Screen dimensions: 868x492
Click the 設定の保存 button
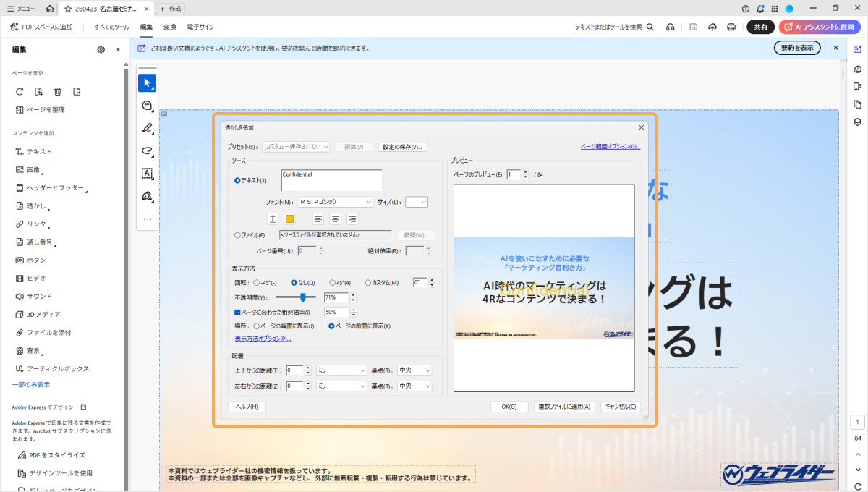click(x=403, y=147)
